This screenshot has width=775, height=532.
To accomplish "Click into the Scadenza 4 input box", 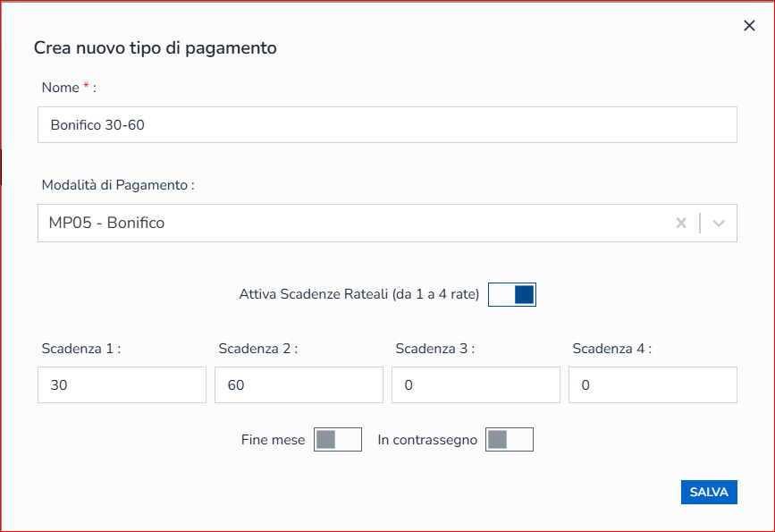I will [653, 385].
